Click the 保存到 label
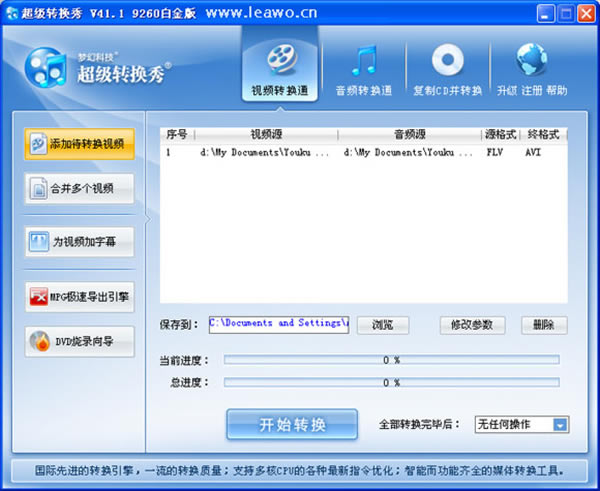The height and width of the screenshot is (491, 600). pos(179,325)
